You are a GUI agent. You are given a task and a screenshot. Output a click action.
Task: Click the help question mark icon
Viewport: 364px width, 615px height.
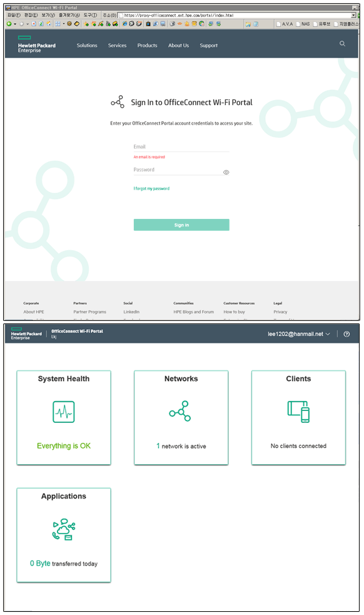346,334
